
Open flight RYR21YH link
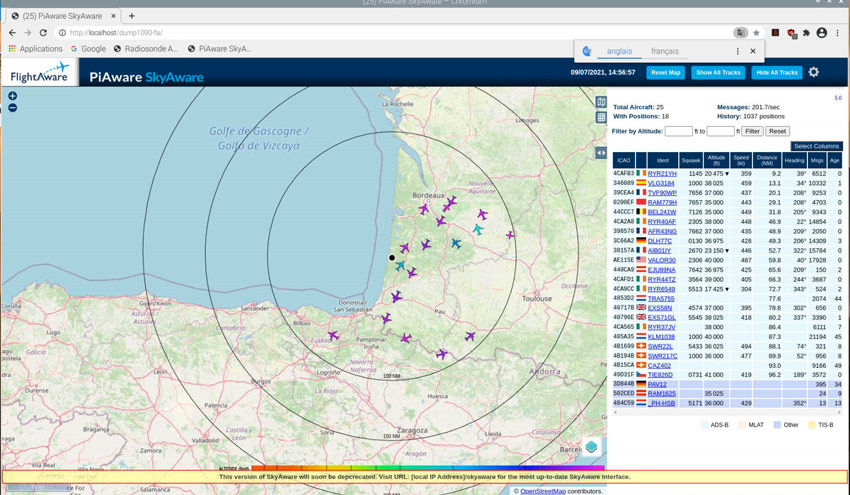(662, 173)
